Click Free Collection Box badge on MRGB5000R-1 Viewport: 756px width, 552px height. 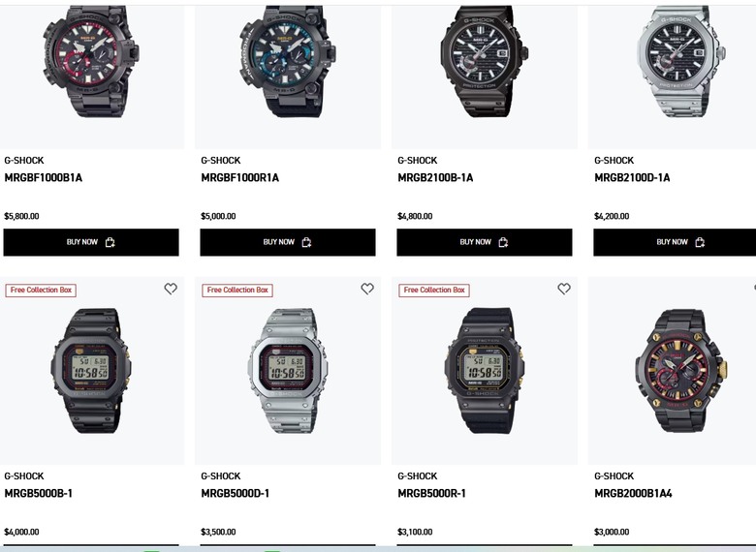(x=434, y=290)
